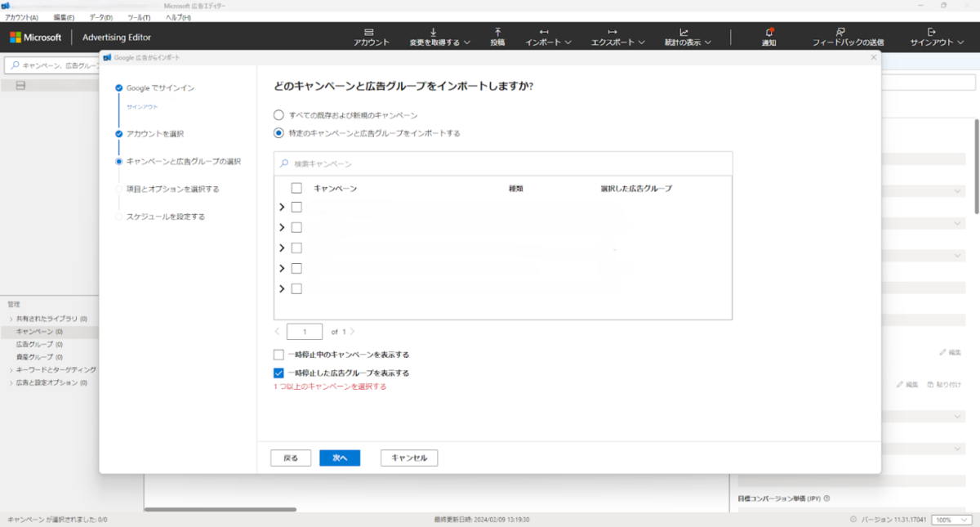The height and width of the screenshot is (527, 980).
Task: Click the 投稿 upload icon
Action: pyautogui.click(x=497, y=31)
